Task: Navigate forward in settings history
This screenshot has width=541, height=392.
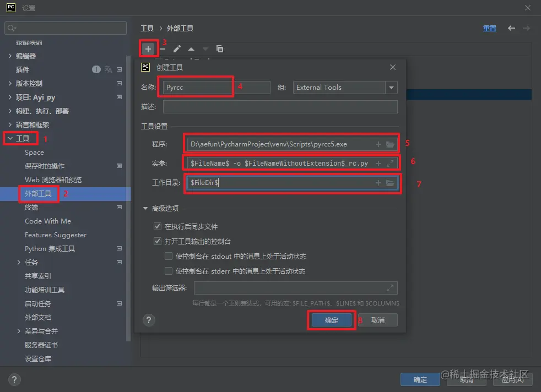Action: tap(527, 28)
